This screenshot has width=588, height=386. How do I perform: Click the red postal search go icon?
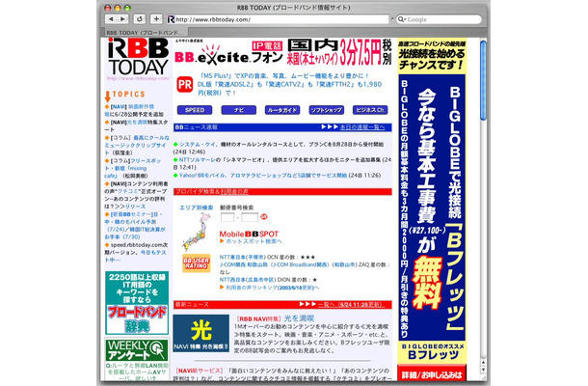[x=263, y=217]
